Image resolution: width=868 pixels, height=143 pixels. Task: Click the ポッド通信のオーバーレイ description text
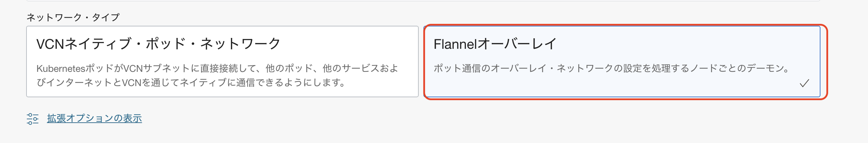[x=611, y=68]
